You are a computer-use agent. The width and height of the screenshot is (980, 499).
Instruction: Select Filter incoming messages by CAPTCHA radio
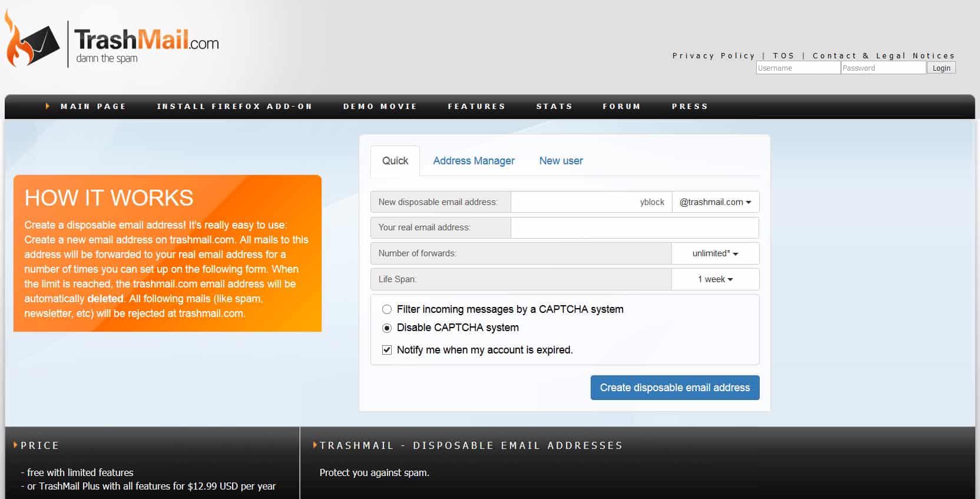(387, 309)
